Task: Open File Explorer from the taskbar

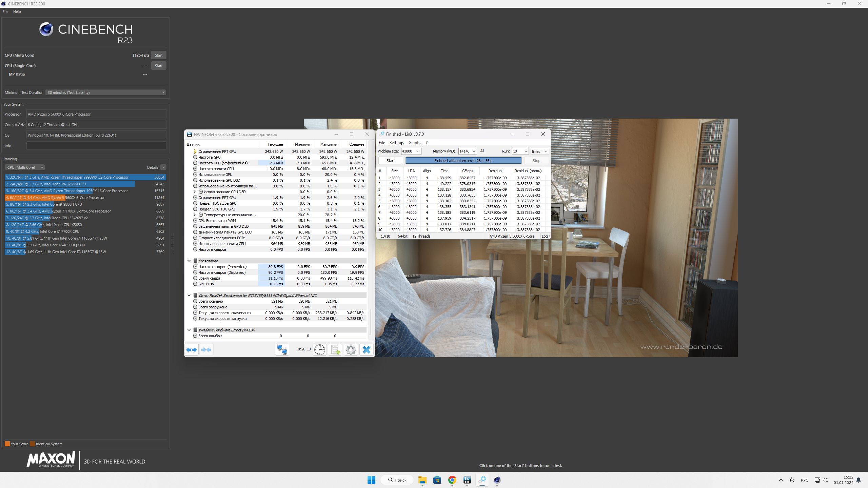Action: coord(422,480)
